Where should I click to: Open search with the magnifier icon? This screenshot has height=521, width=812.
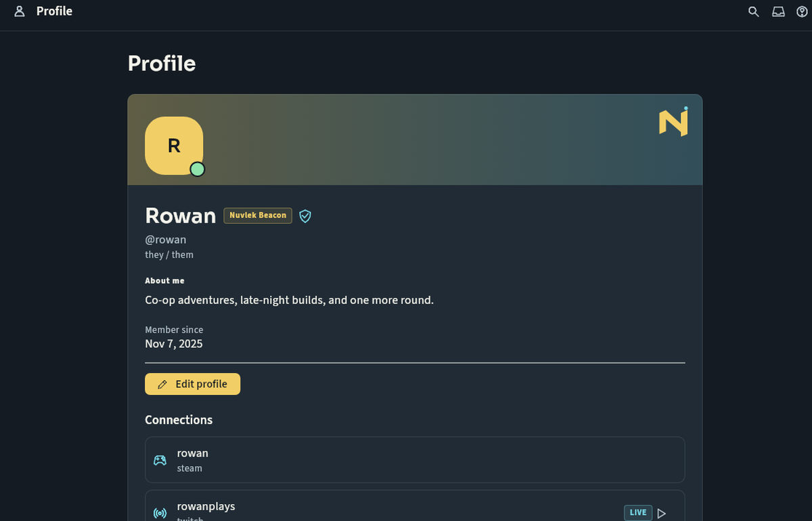pyautogui.click(x=754, y=12)
